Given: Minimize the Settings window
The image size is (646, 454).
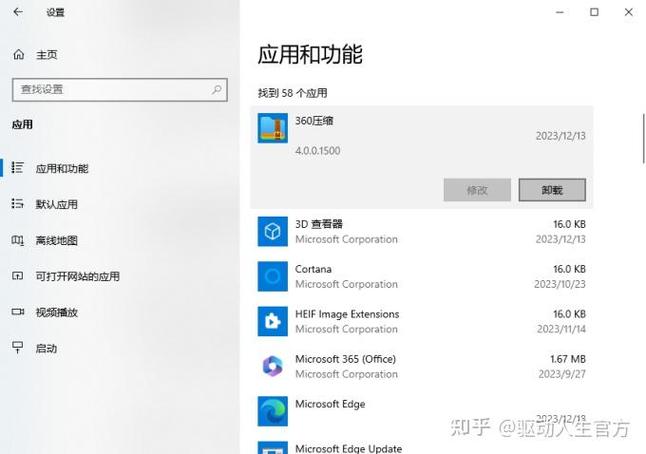Looking at the screenshot, I should click(x=559, y=12).
